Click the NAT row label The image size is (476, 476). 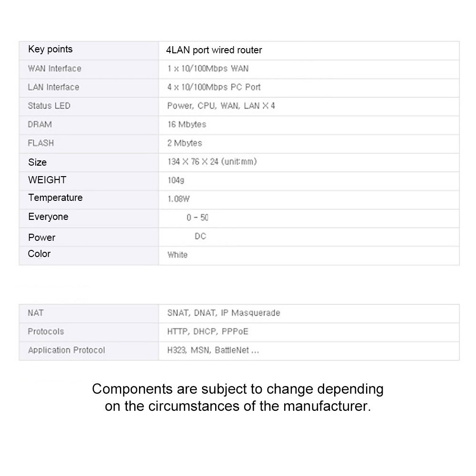pyautogui.click(x=35, y=313)
